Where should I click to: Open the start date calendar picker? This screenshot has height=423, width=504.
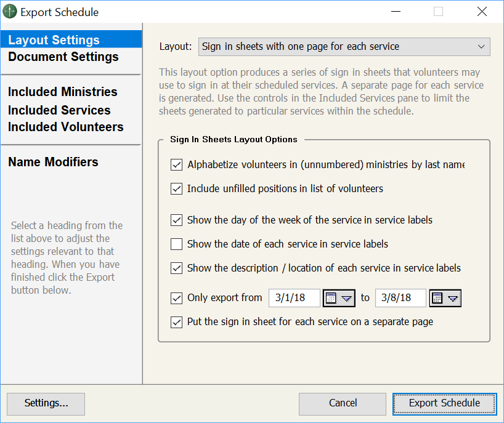tap(339, 298)
